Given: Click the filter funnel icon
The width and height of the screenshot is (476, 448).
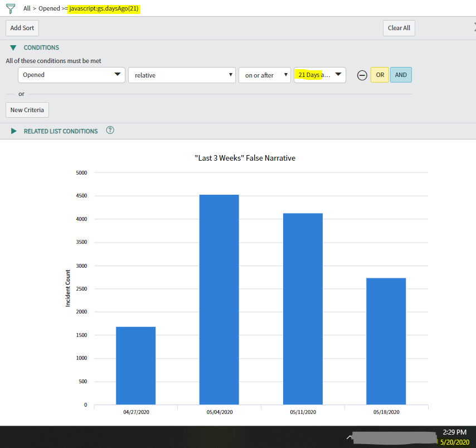Looking at the screenshot, I should point(10,8).
